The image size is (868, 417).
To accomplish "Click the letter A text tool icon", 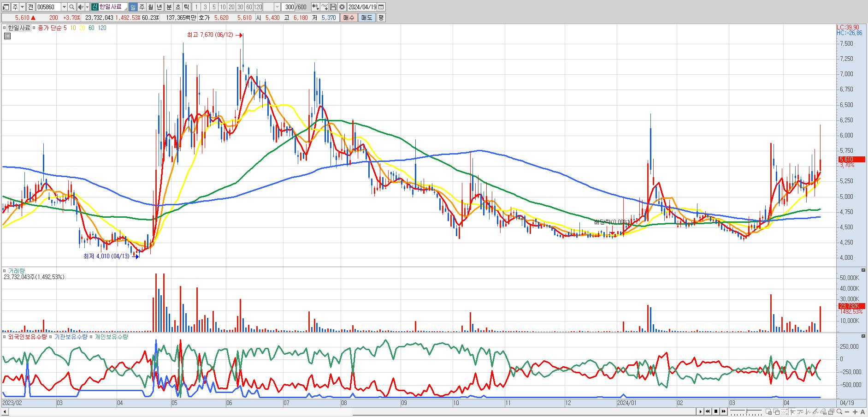I will [862, 411].
